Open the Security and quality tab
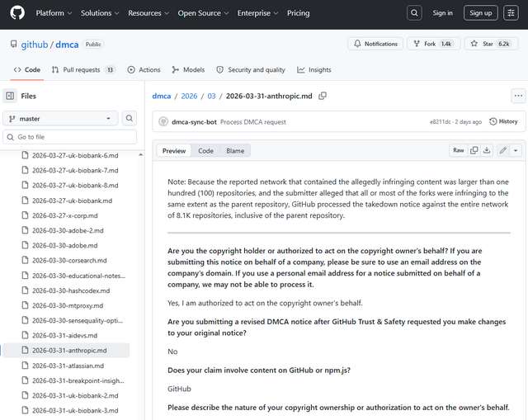The height and width of the screenshot is (420, 528). 251,69
